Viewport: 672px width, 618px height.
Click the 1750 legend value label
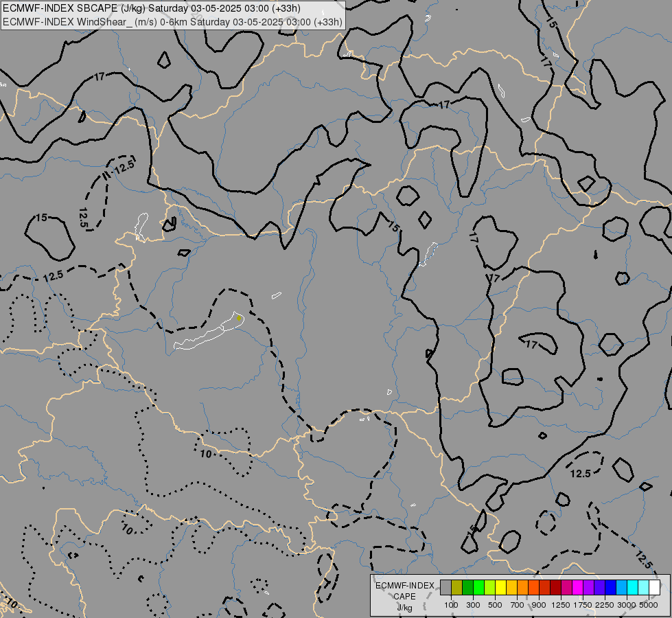coord(583,605)
